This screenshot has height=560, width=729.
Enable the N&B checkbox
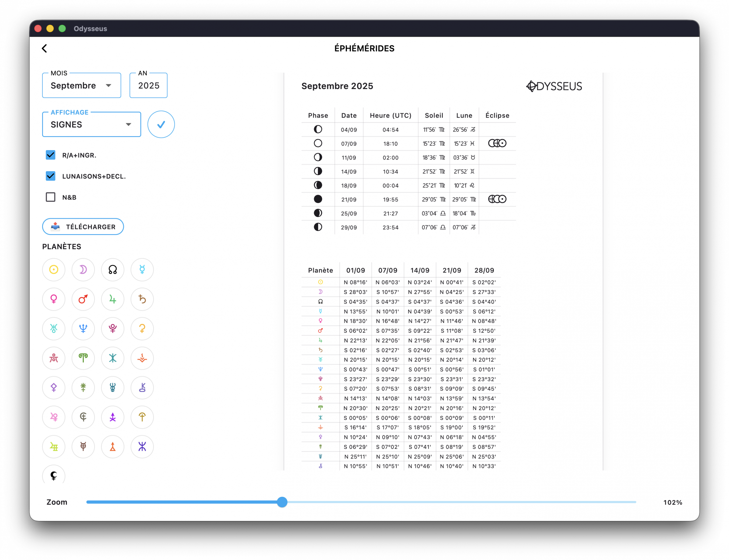[51, 197]
